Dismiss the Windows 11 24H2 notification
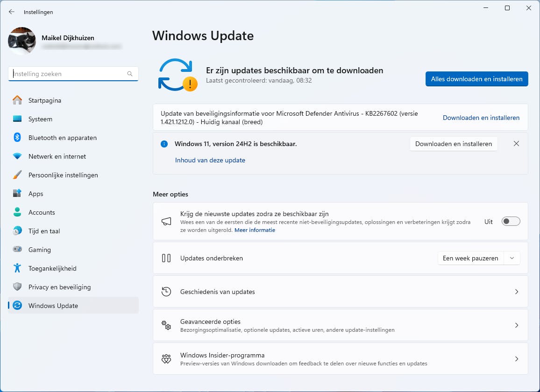The width and height of the screenshot is (540, 392). click(516, 144)
